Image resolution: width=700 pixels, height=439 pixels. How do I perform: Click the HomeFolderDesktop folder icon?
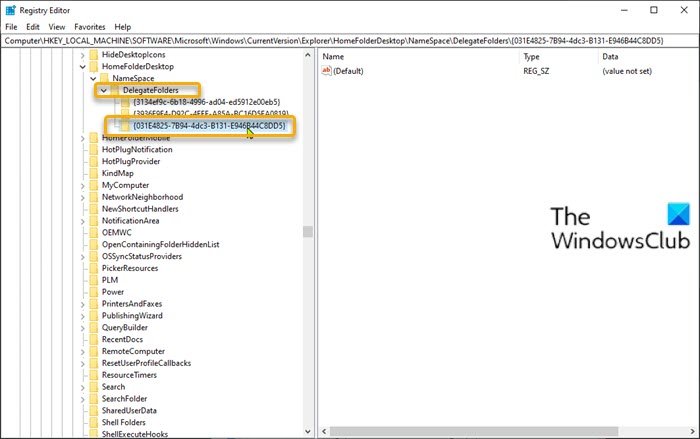pos(94,67)
